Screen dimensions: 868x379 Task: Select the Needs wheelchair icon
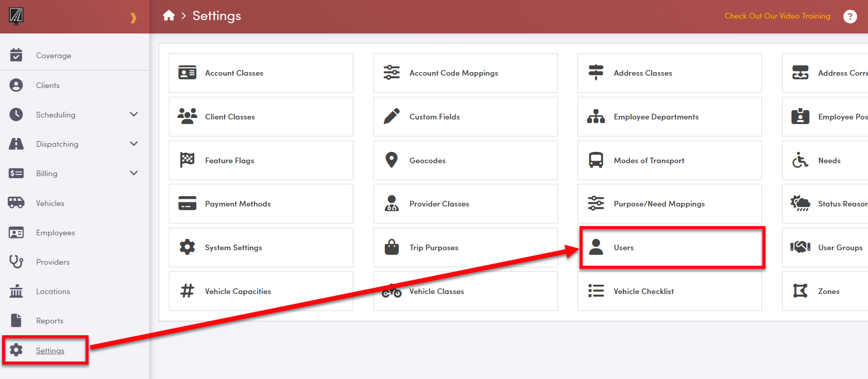click(x=800, y=160)
